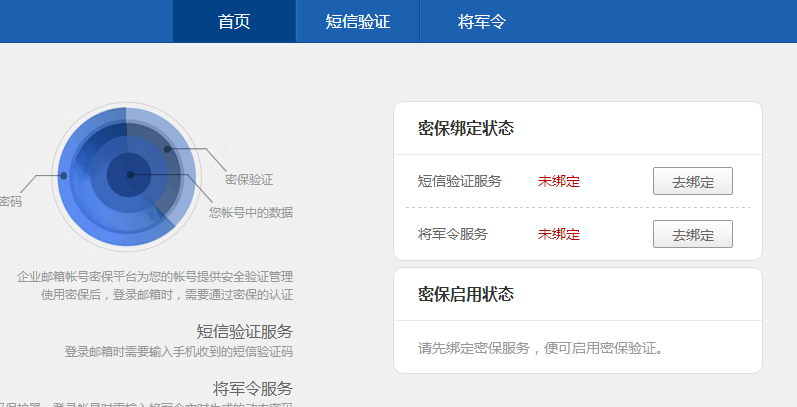Switch to the 短信验证 tab
The width and height of the screenshot is (797, 407).
357,22
